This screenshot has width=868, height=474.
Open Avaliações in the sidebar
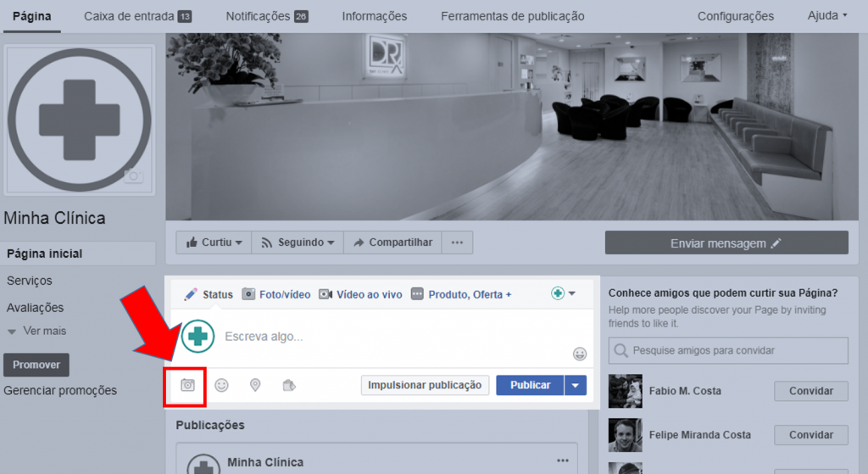click(35, 307)
